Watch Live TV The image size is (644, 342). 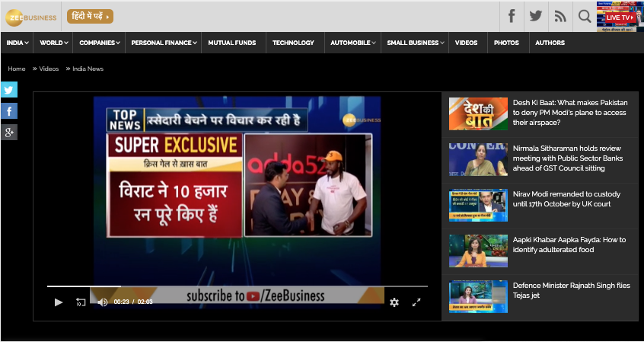(x=620, y=17)
